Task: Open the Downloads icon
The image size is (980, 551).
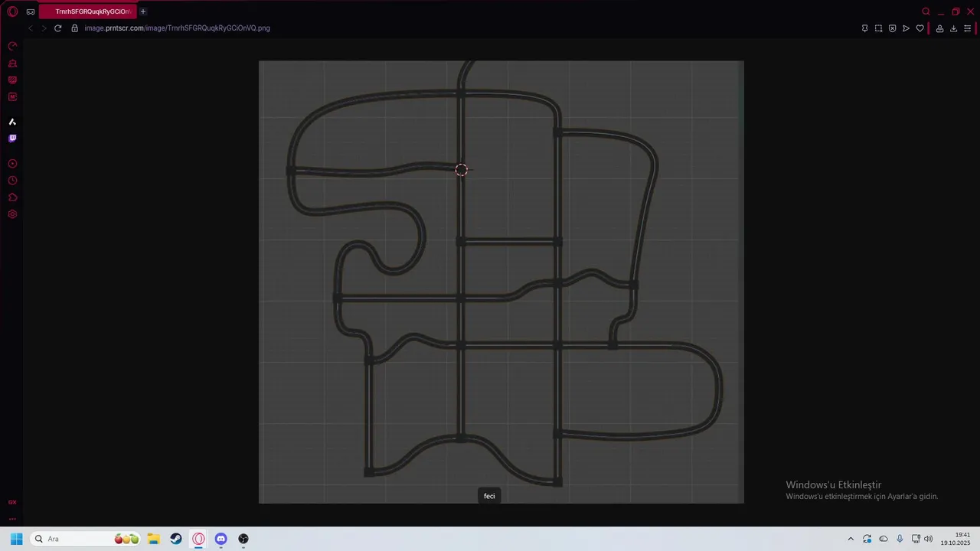Action: (x=954, y=28)
